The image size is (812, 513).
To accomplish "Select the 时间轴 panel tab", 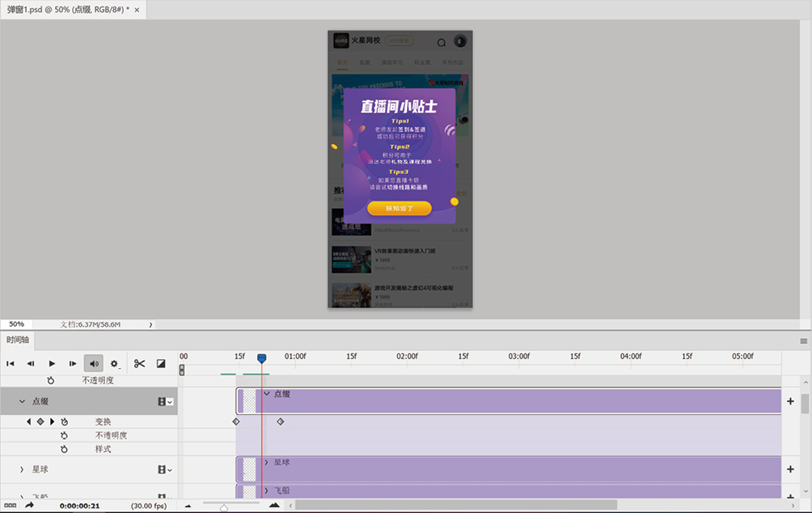I will coord(18,340).
